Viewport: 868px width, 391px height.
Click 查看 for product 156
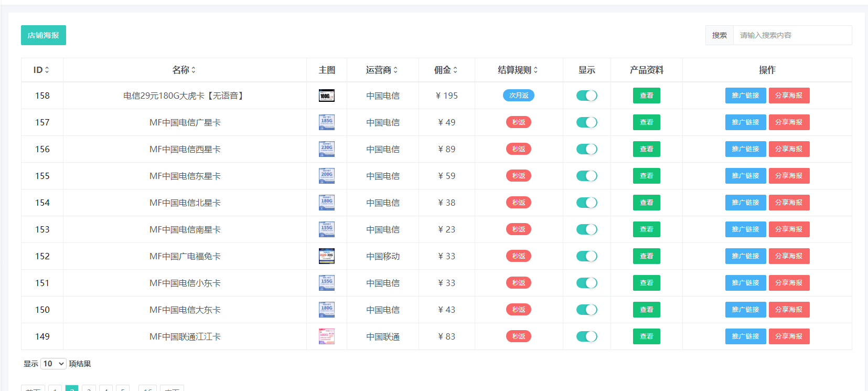tap(647, 149)
